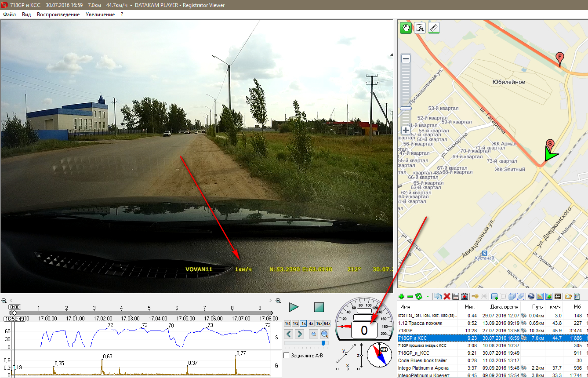The image size is (588, 378).
Task: Zoom out map with minus button
Action: pyautogui.click(x=406, y=59)
